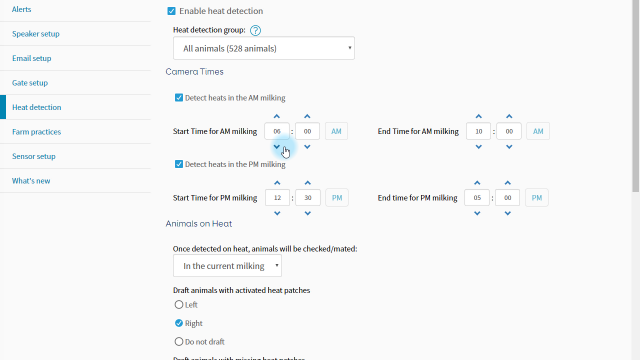Open heat detection group help icon
The height and width of the screenshot is (360, 640).
pos(255,30)
